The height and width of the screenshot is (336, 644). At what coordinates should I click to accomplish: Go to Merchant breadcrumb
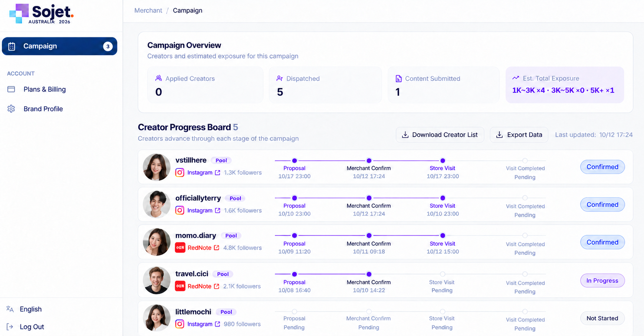(x=148, y=10)
